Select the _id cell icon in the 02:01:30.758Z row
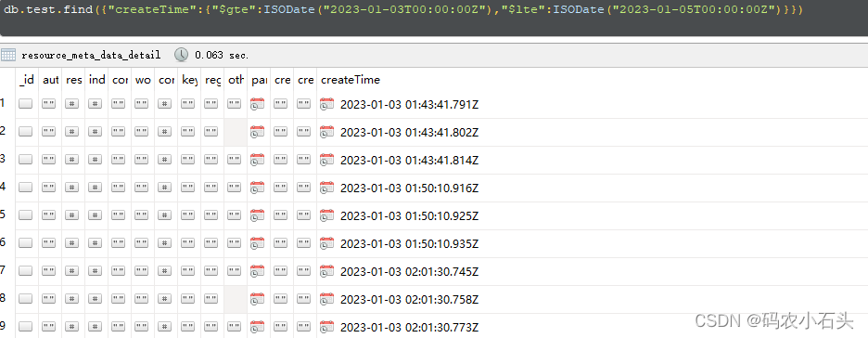The width and height of the screenshot is (868, 338). click(25, 299)
